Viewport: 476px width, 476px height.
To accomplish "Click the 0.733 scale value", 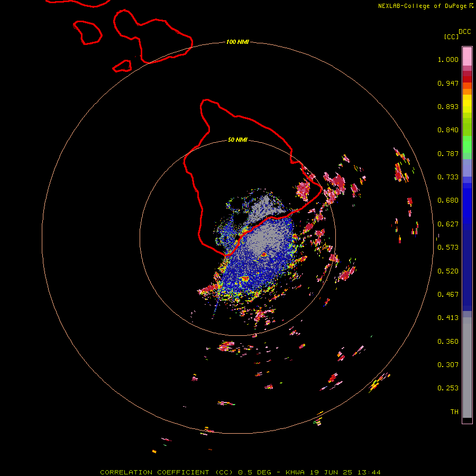I will click(448, 177).
